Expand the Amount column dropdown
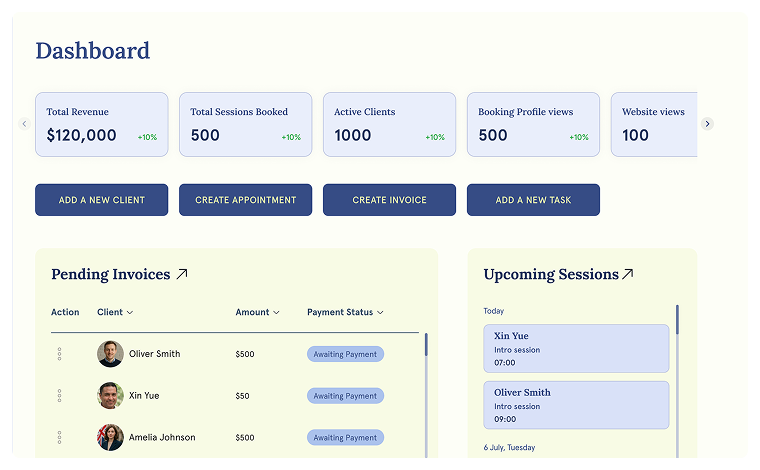The image size is (760, 470). 257,312
